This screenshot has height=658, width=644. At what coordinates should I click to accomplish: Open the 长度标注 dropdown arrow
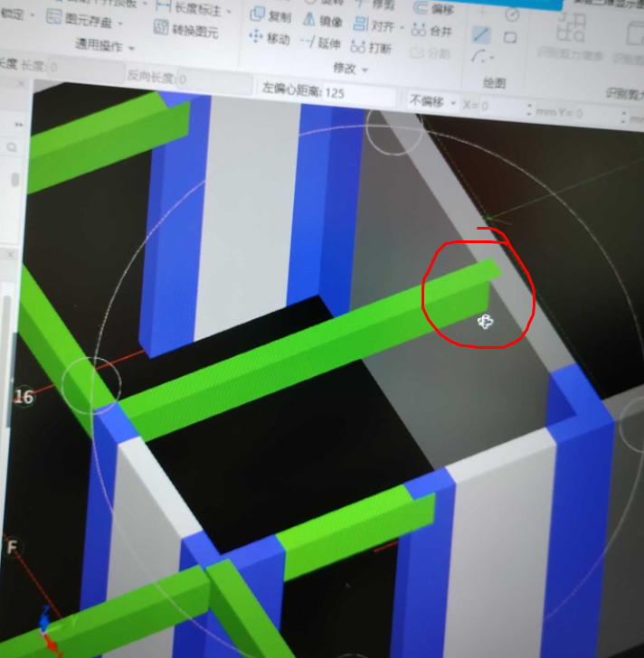229,12
